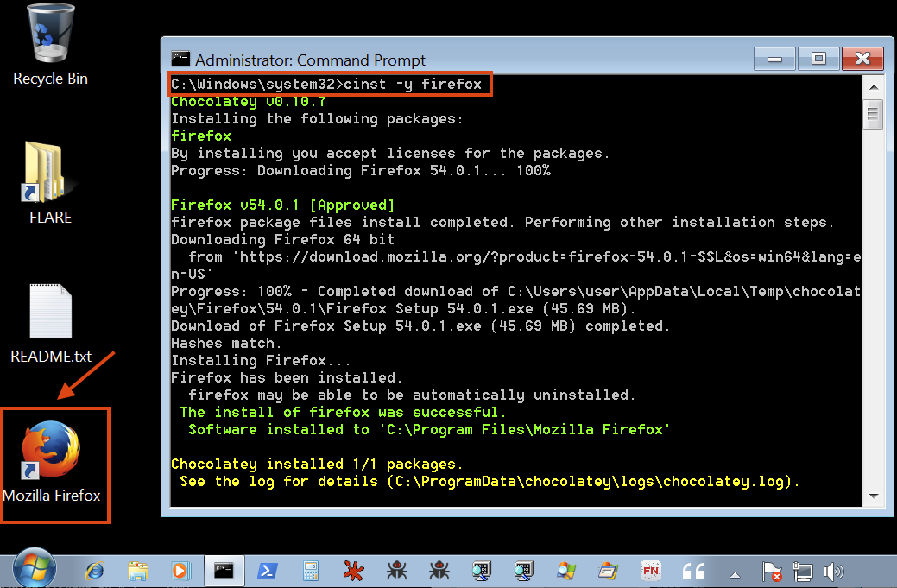Open the README.txt file icon

coord(50,324)
